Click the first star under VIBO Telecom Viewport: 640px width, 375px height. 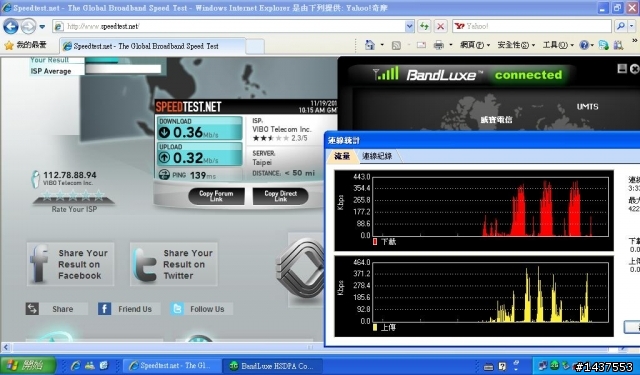[x=47, y=196]
